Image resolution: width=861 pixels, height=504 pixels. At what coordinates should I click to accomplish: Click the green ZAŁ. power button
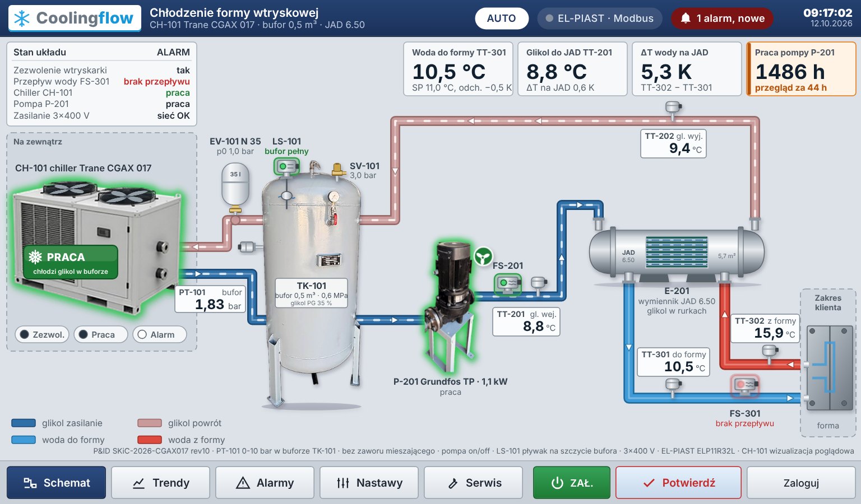572,483
